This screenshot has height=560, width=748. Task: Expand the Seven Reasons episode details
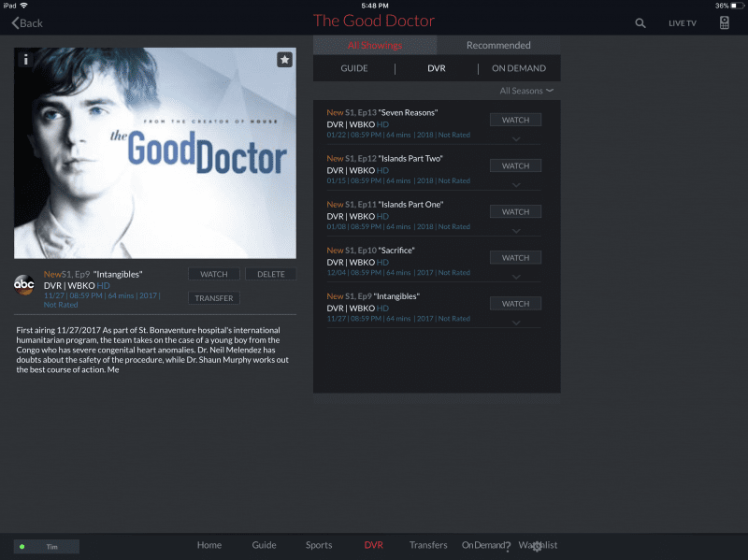[x=516, y=139]
